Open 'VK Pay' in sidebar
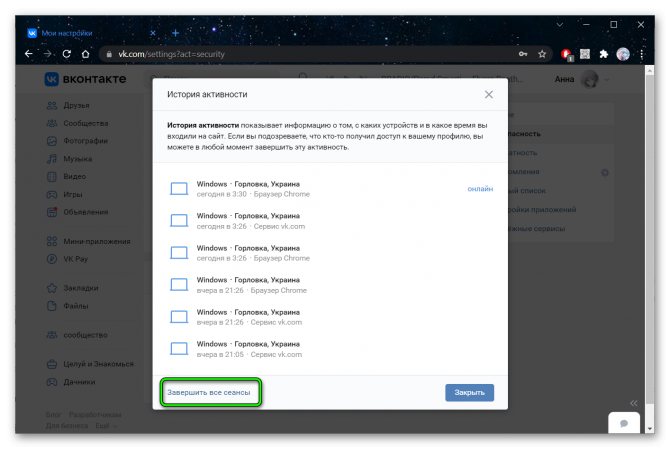Screen dimensions: 670x449 [x=67, y=259]
